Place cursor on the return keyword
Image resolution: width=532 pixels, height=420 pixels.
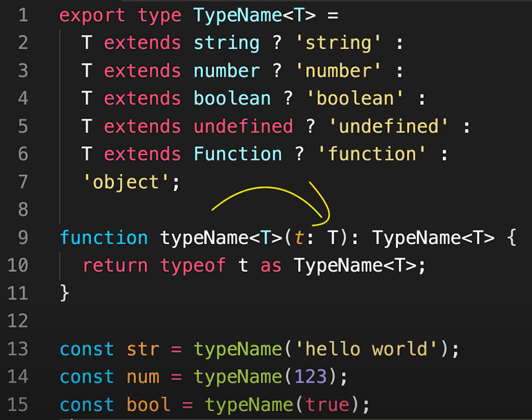(115, 266)
